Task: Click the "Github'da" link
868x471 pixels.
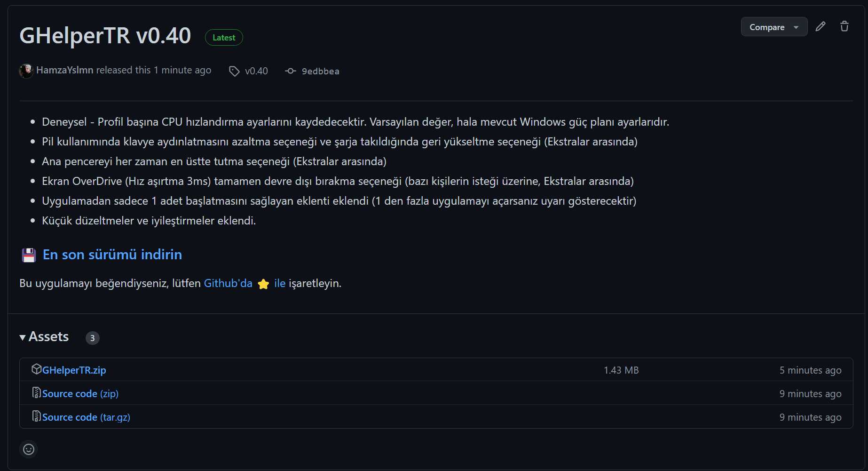Action: pos(228,283)
